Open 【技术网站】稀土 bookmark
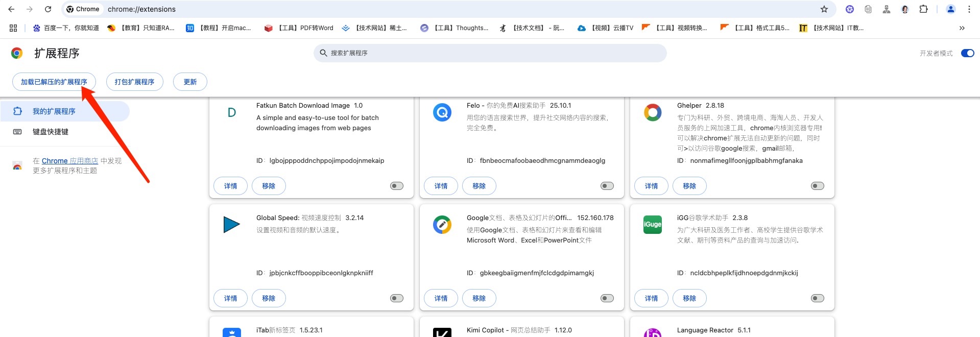This screenshot has height=337, width=980. click(374, 28)
